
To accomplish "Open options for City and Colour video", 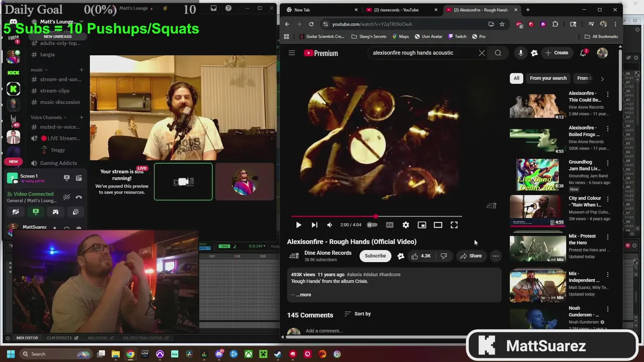I will click(607, 199).
